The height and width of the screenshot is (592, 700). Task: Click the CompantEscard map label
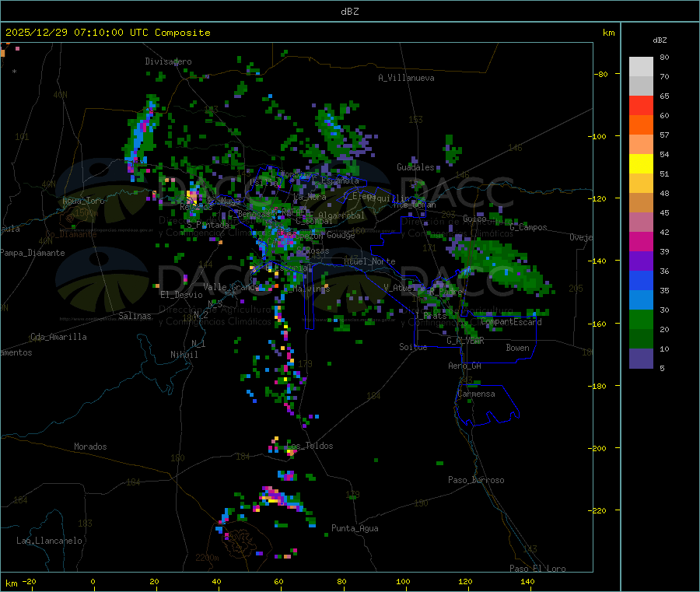pyautogui.click(x=511, y=322)
